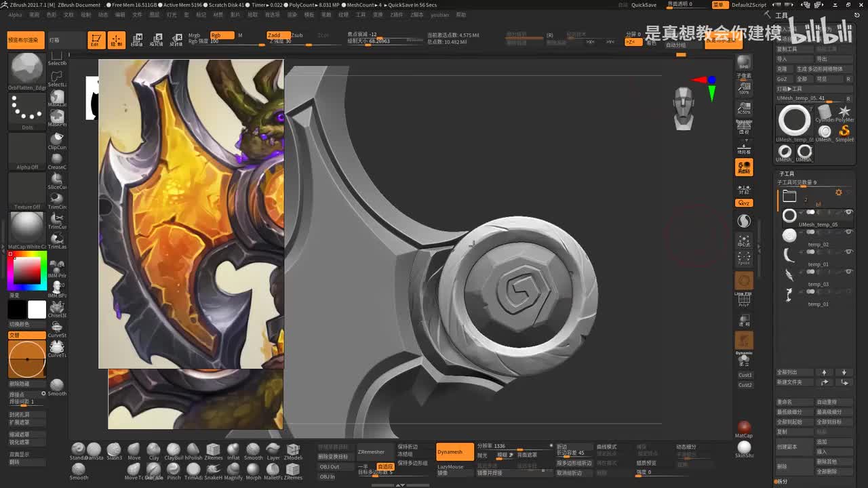Image resolution: width=868 pixels, height=488 pixels.
Task: Open the Alpha menu
Action: [x=15, y=15]
